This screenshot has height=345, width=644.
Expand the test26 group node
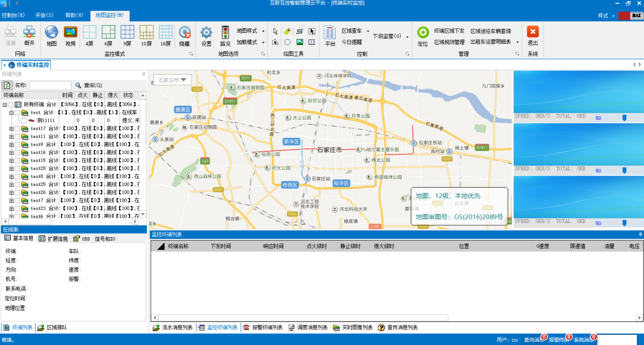point(11,193)
